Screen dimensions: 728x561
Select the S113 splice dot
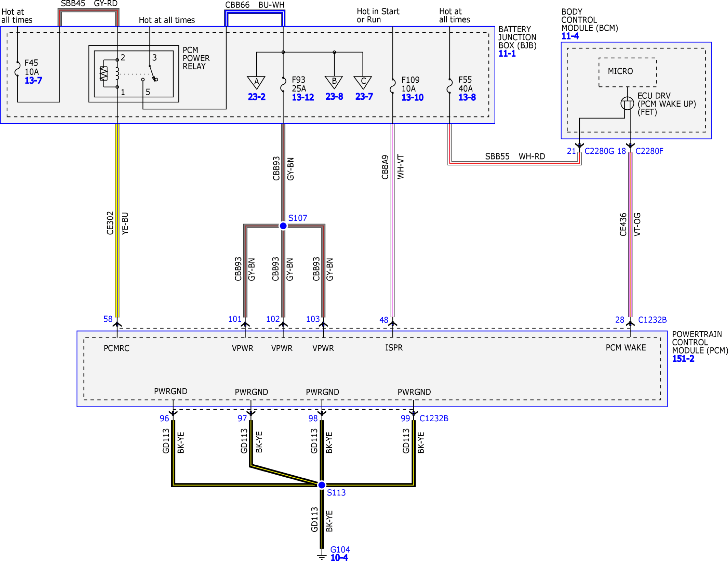(x=322, y=485)
